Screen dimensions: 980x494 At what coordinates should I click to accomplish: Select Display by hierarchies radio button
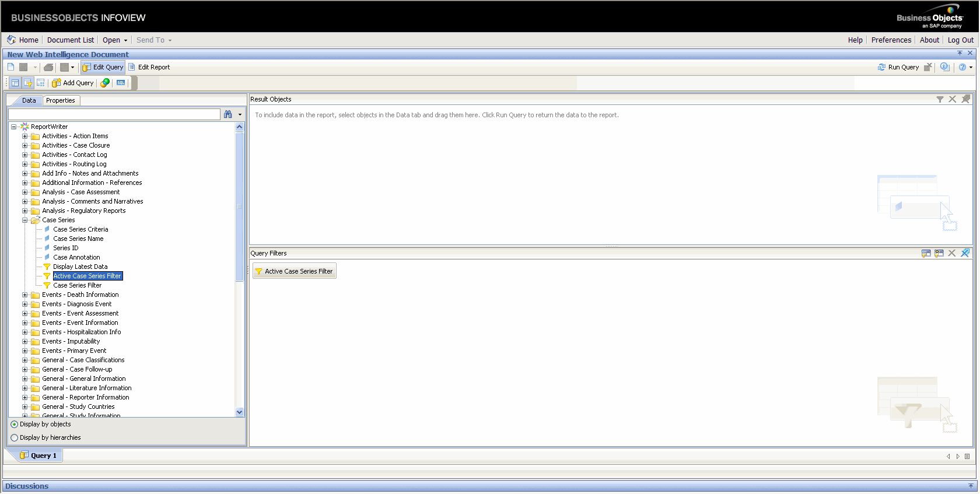15,438
